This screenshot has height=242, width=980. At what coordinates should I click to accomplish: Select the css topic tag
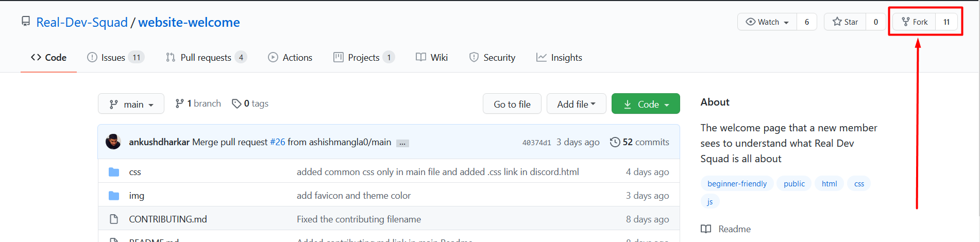click(859, 184)
